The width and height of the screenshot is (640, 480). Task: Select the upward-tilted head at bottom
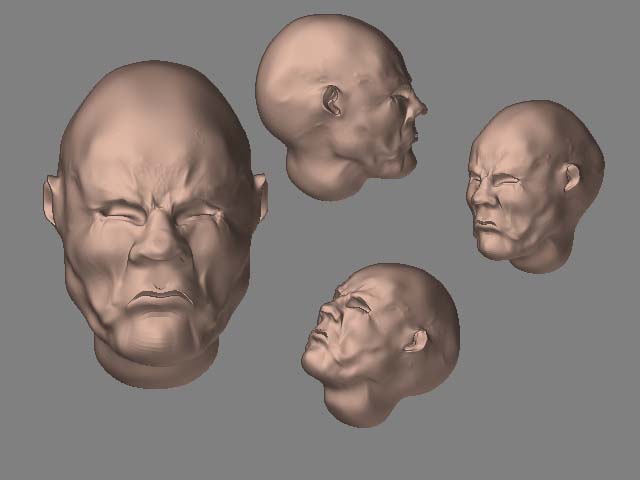click(380, 345)
